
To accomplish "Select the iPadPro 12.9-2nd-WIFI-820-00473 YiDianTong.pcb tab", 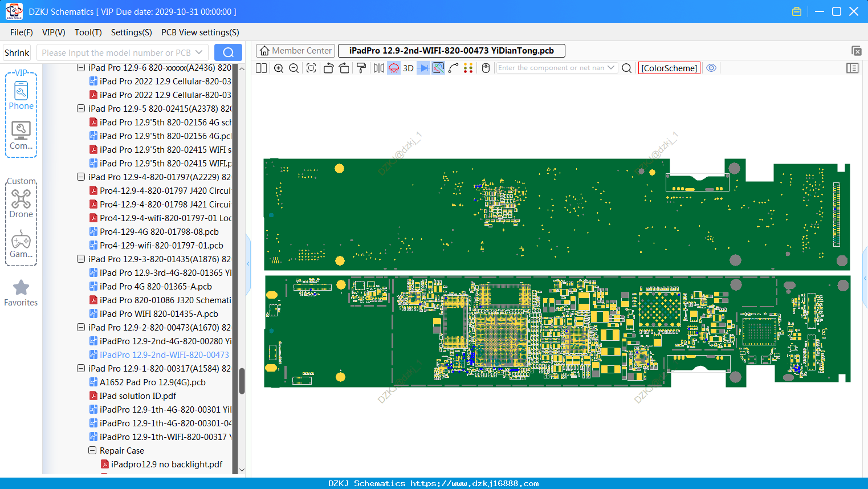I will [451, 51].
